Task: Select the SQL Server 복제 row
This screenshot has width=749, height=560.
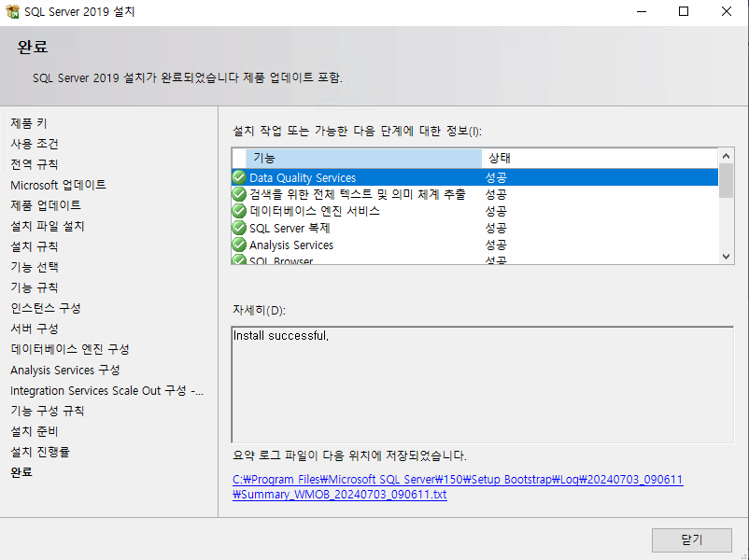Action: point(474,228)
